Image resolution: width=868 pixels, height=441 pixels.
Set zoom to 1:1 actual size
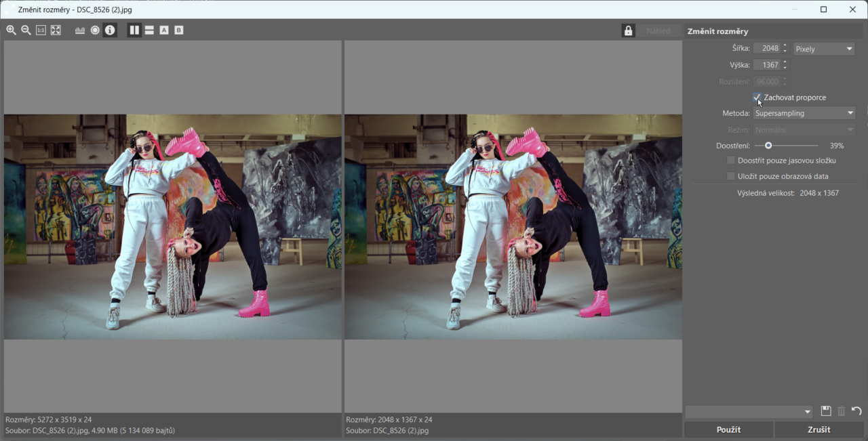tap(41, 30)
